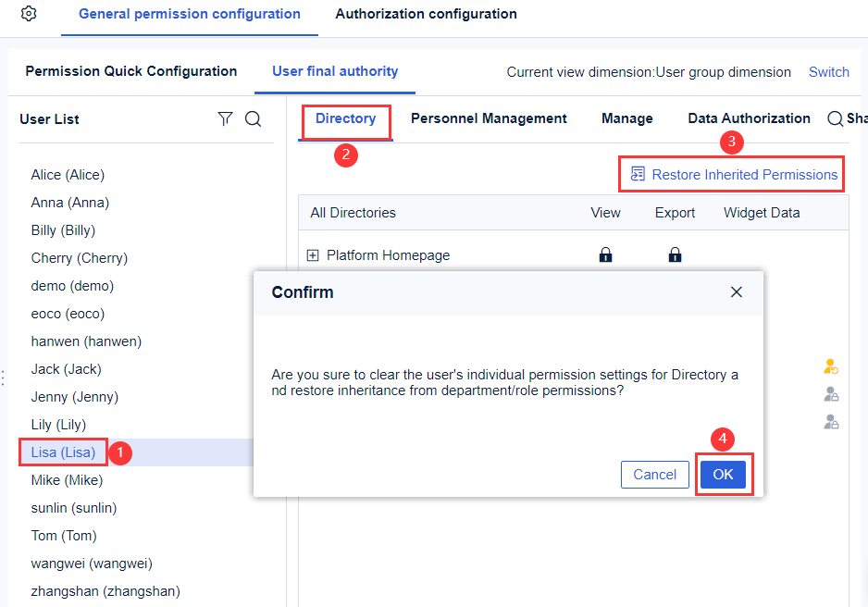Open search beside the Data Authorization tab
868x607 pixels.
tap(835, 118)
